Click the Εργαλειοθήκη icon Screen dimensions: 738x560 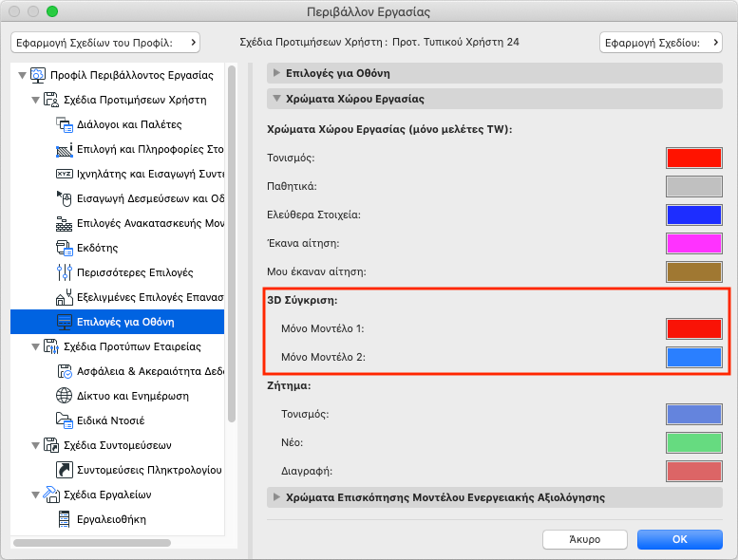[65, 519]
